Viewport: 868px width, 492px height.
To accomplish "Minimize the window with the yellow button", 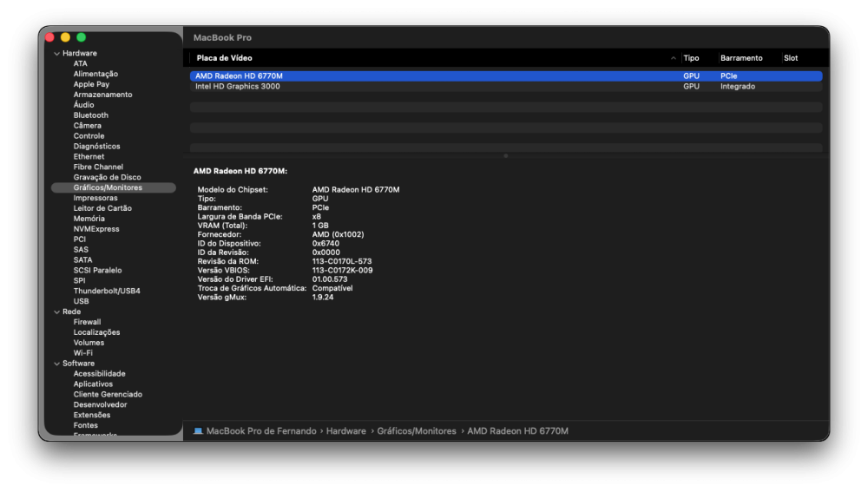I will (x=65, y=37).
